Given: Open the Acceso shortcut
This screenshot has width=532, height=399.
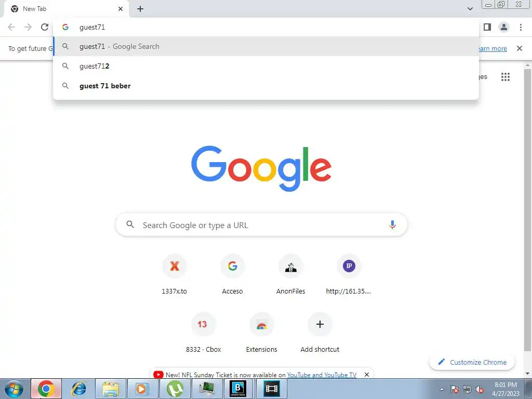Looking at the screenshot, I should [232, 275].
